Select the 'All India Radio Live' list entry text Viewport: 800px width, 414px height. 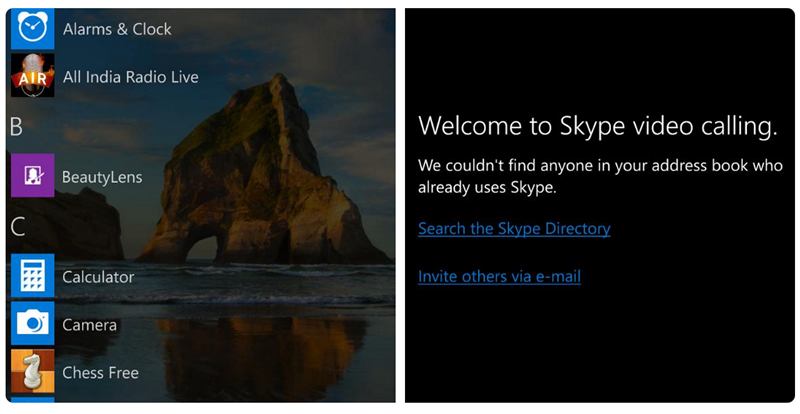coord(131,77)
